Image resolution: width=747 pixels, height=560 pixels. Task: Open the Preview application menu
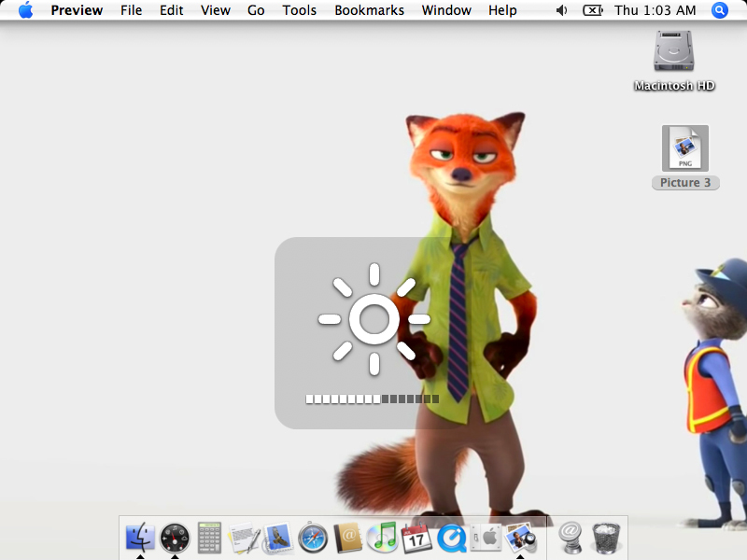click(77, 10)
